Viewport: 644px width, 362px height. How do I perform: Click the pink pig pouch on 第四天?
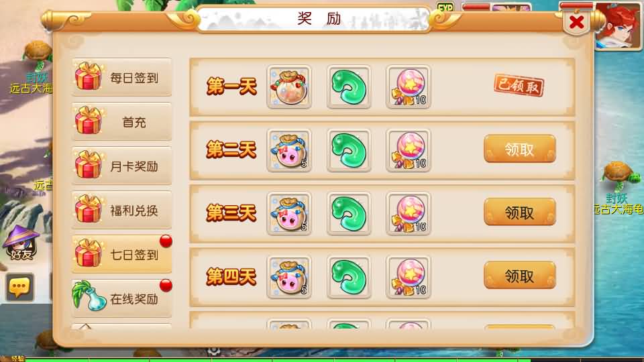point(289,277)
